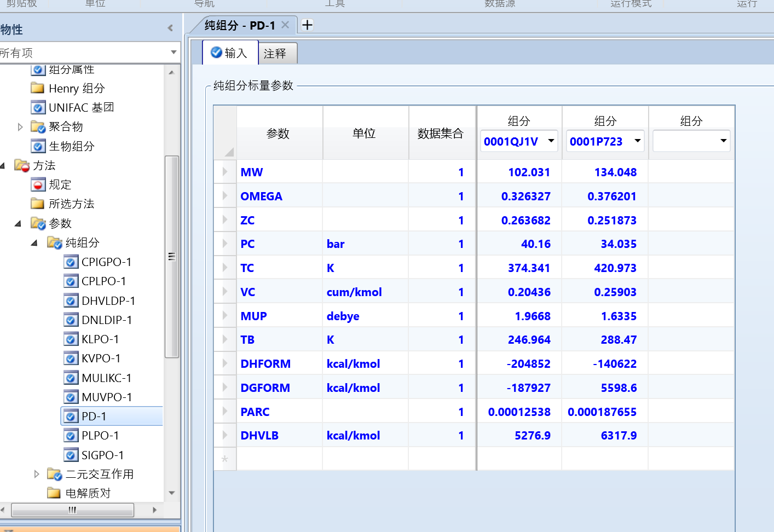Add a new tab with the plus icon
This screenshot has height=532, width=774.
308,25
